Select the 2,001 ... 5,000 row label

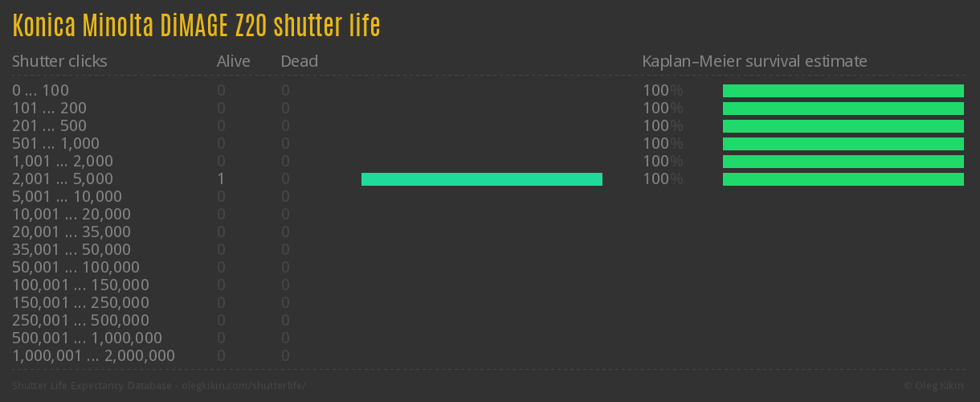pos(63,178)
